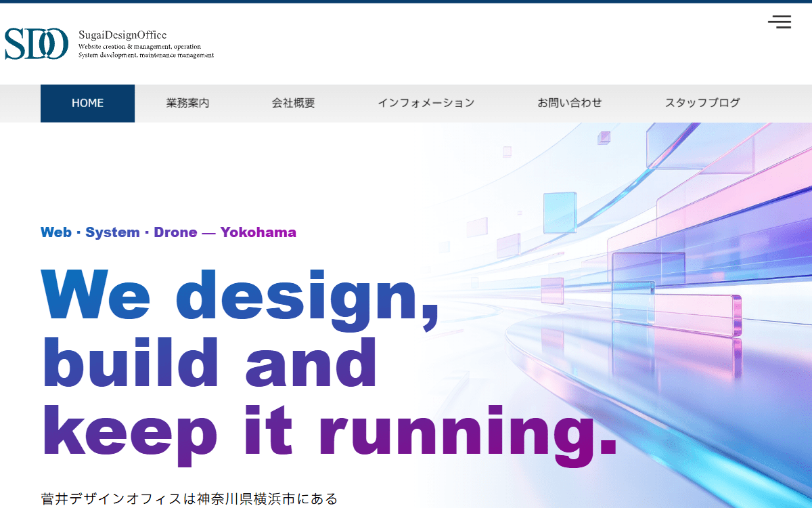Click the "Web · System · Drone — Yokohama" tagline
This screenshot has height=508, width=812.
point(168,232)
